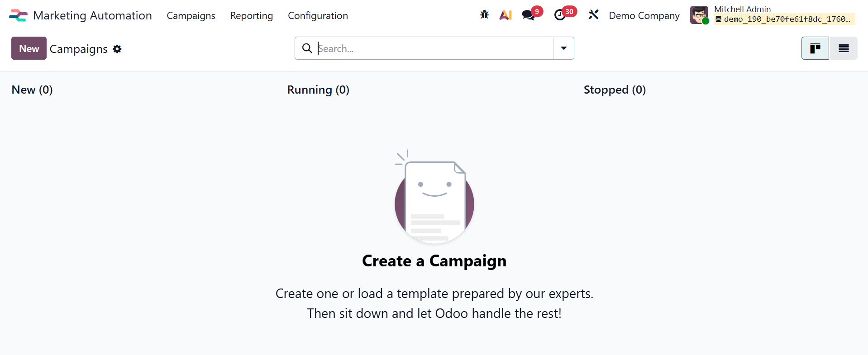Open the activities clock icon
Screen dimensions: 868x355
560,15
